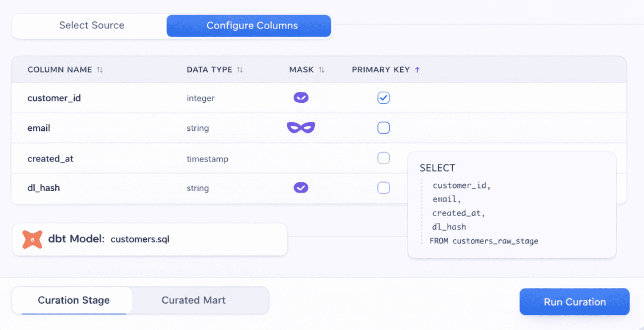Sort the table by DATA TYPE
Viewport: 644px width, 330px height.
point(240,69)
